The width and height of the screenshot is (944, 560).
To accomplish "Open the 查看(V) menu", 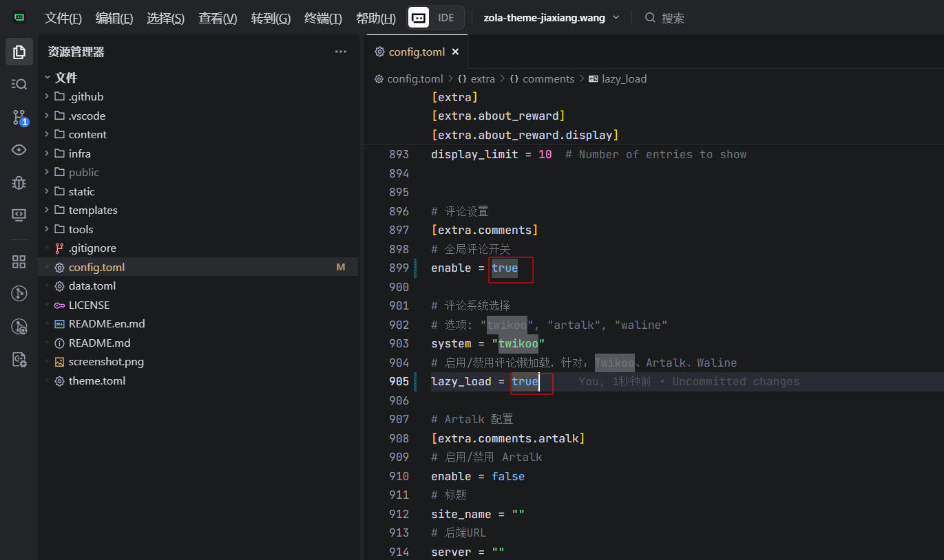I will [x=218, y=19].
